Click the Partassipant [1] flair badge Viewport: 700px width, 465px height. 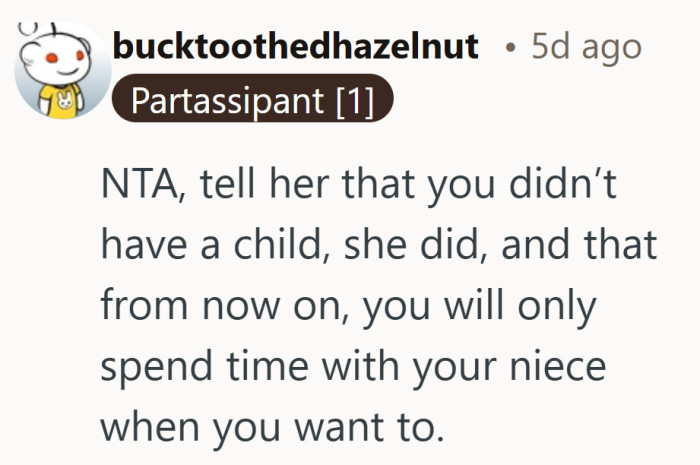[253, 102]
